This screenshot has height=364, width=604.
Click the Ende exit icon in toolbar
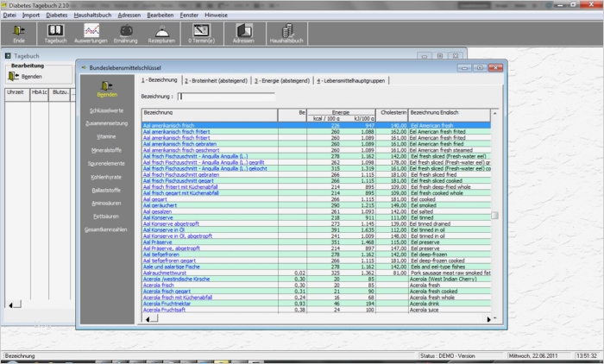tap(19, 34)
